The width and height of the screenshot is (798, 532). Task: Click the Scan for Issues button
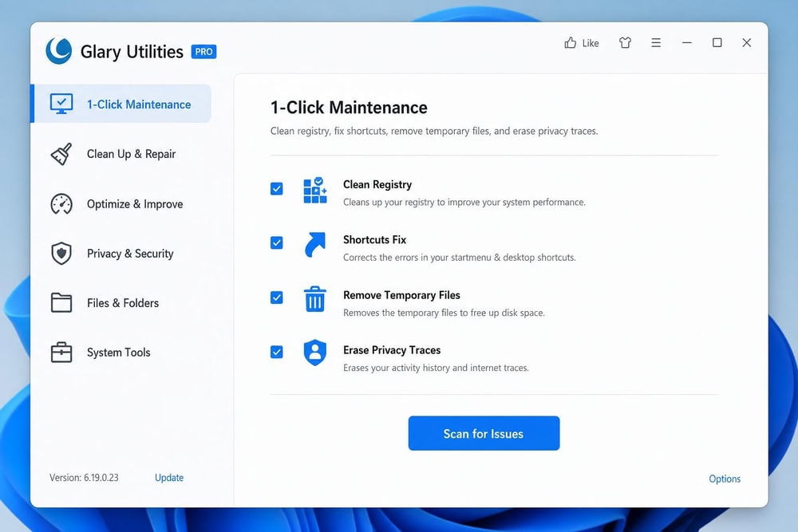click(484, 433)
